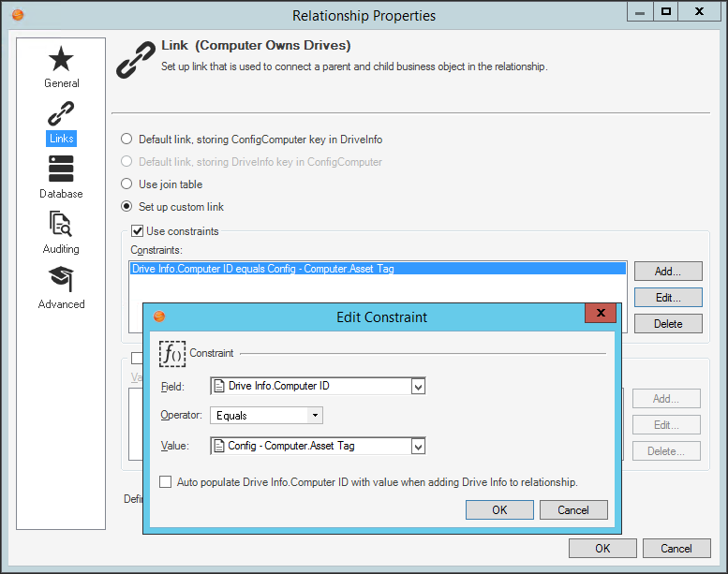
Task: Click the function f() Constraint icon
Action: click(172, 354)
